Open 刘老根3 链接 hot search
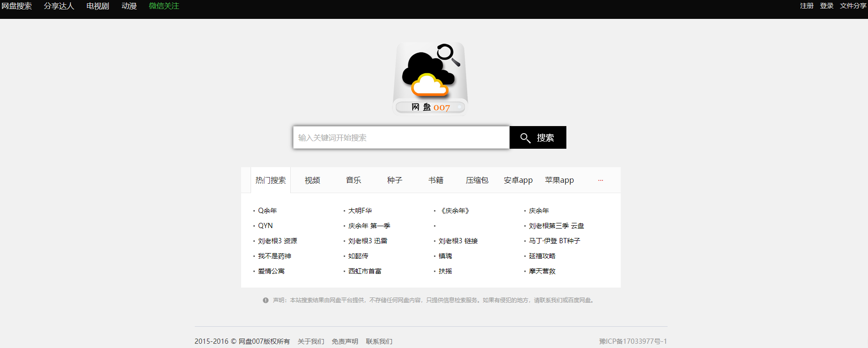 coord(458,241)
